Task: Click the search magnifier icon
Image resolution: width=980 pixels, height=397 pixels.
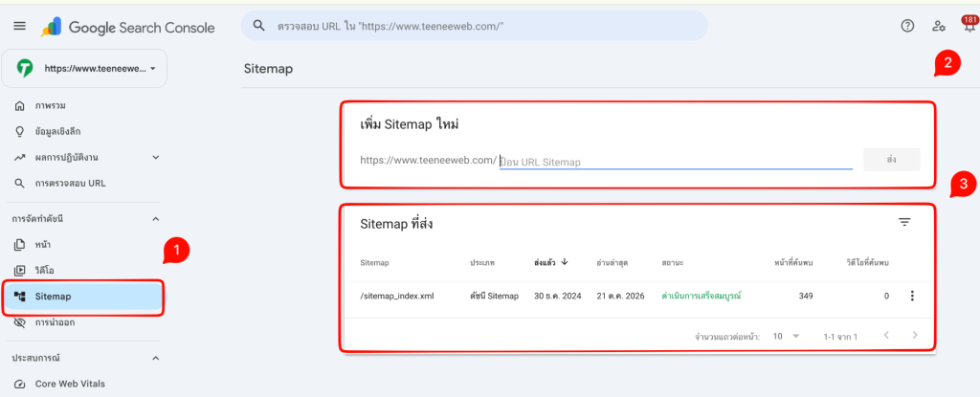Action: tap(258, 26)
